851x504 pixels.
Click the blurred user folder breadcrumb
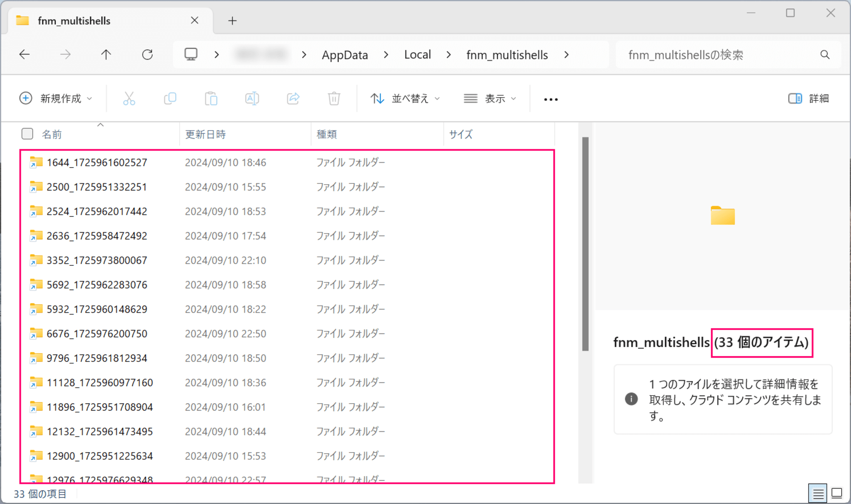pyautogui.click(x=261, y=55)
